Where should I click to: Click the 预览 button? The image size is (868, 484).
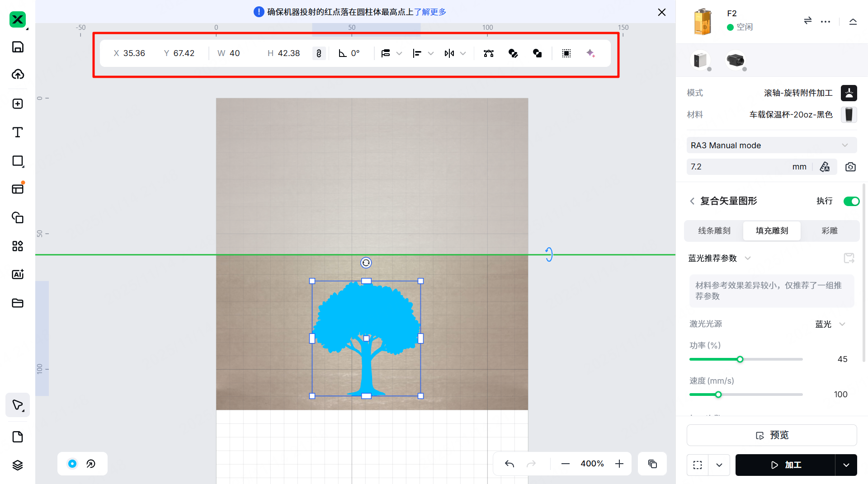point(771,435)
